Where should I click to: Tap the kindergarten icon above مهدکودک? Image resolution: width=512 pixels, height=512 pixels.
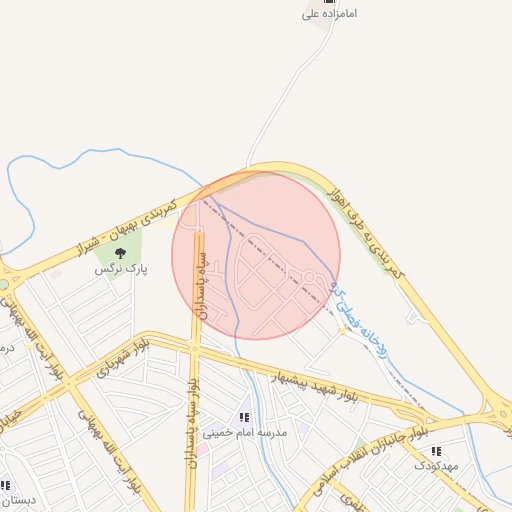click(x=436, y=451)
